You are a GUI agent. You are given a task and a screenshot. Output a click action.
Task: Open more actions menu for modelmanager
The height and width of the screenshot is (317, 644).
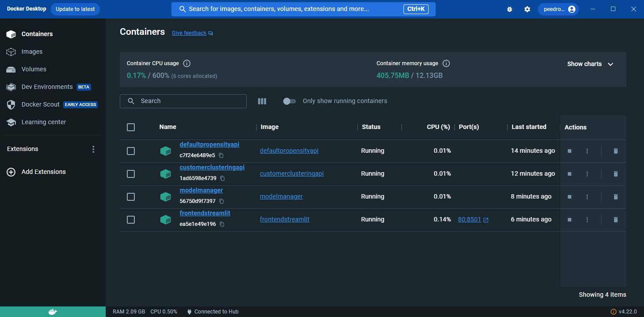tap(587, 197)
